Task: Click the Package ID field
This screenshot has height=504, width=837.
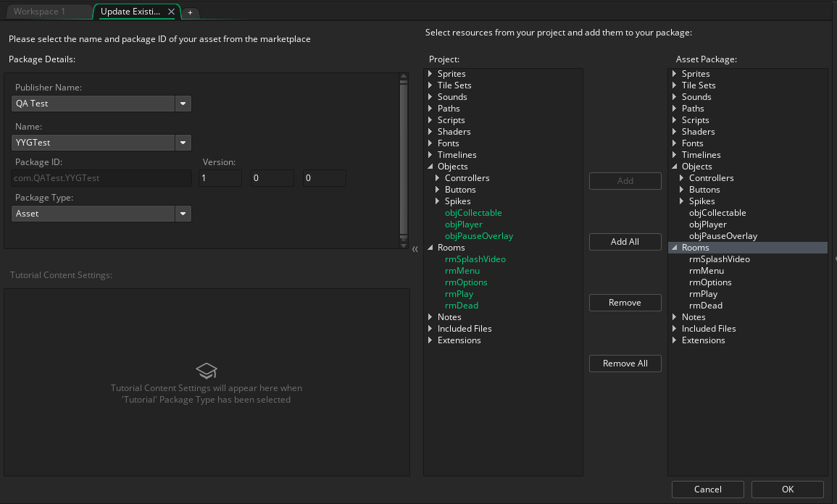Action: [x=101, y=178]
